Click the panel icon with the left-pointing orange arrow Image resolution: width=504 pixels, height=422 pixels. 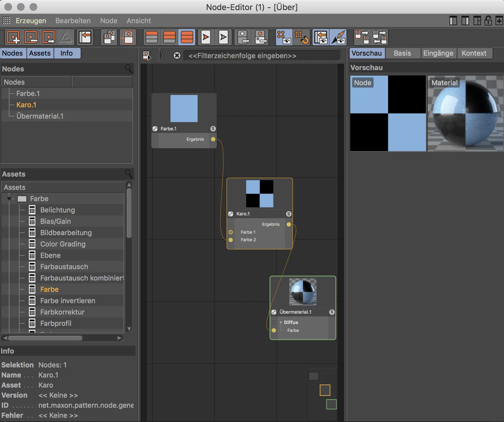click(85, 37)
